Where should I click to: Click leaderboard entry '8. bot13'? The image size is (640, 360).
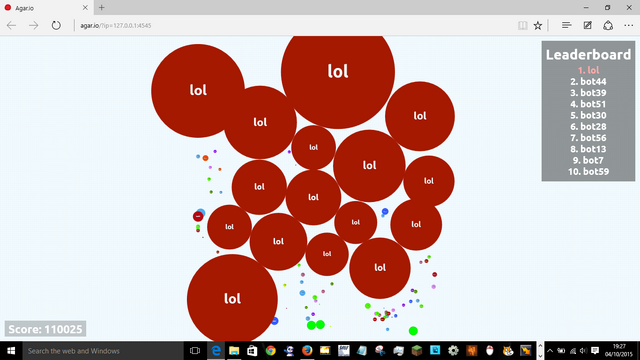588,149
